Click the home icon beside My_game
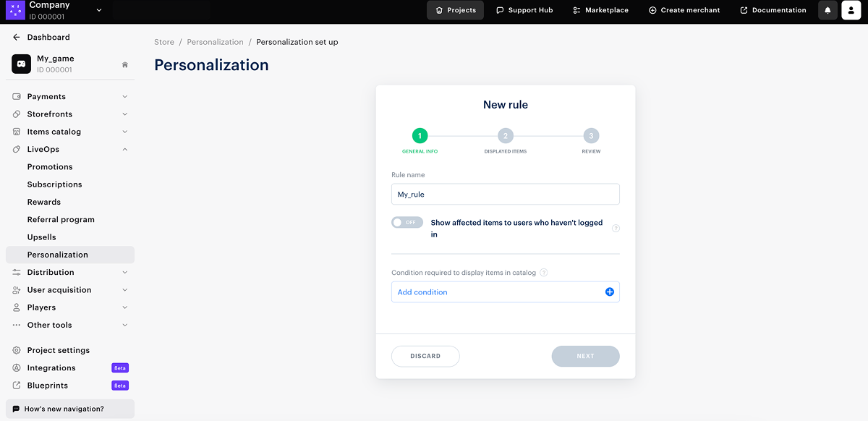 (124, 64)
